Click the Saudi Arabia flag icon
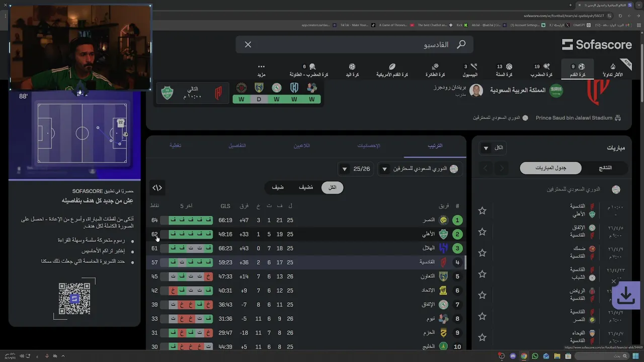Viewport: 644px width, 362px height. click(x=556, y=91)
